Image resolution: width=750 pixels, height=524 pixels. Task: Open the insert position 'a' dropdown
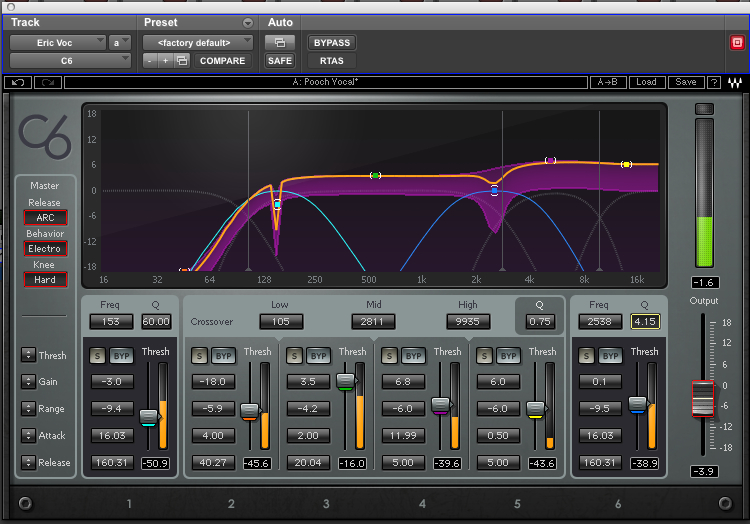(120, 43)
